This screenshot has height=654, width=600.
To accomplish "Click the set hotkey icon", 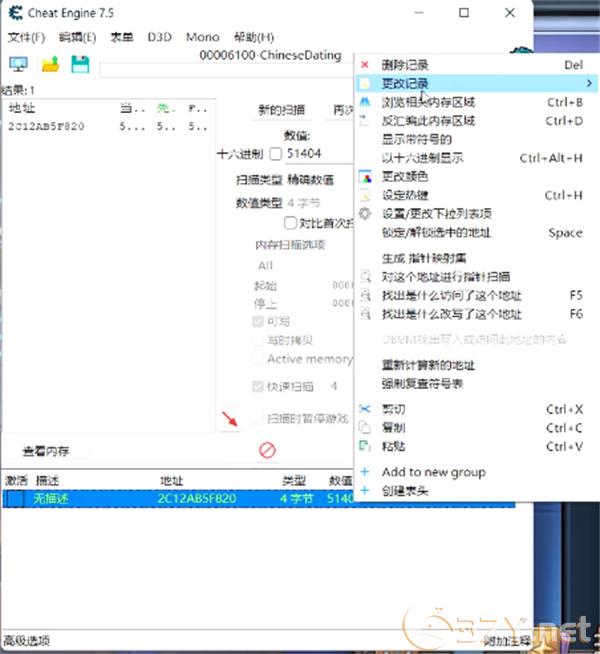I will pos(365,195).
